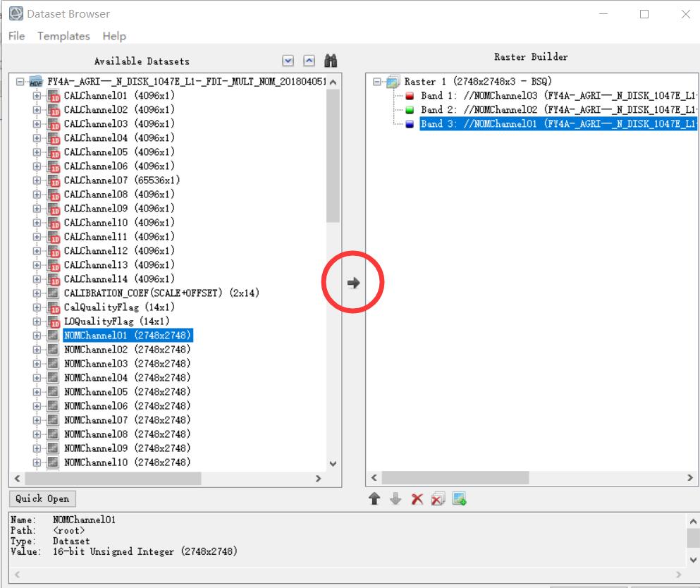Select CALChannel02 (4096x1) dataset
700x588 pixels.
point(119,110)
